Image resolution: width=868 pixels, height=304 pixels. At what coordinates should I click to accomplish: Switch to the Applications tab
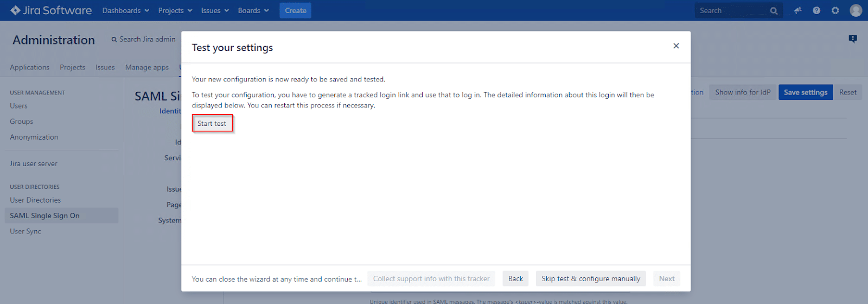coord(29,67)
